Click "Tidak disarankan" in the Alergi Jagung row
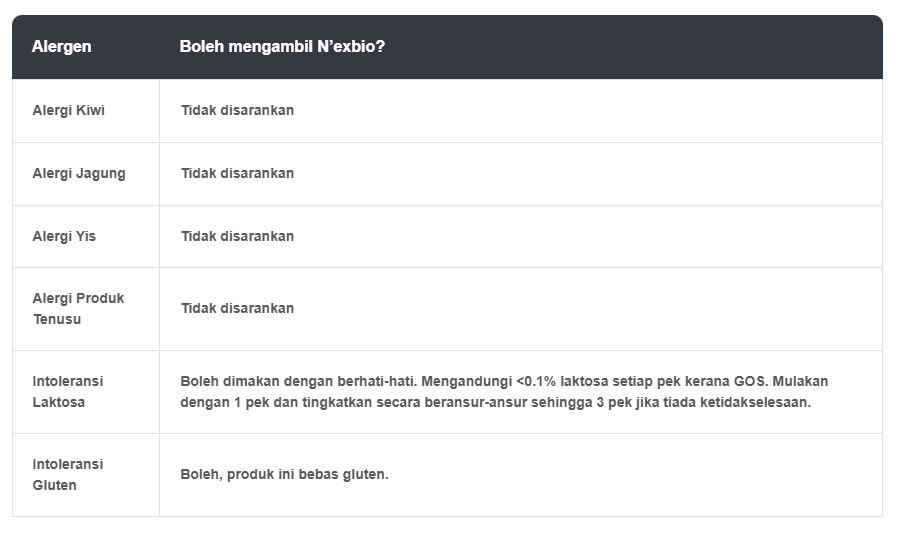Image resolution: width=900 pixels, height=541 pixels. tap(237, 173)
